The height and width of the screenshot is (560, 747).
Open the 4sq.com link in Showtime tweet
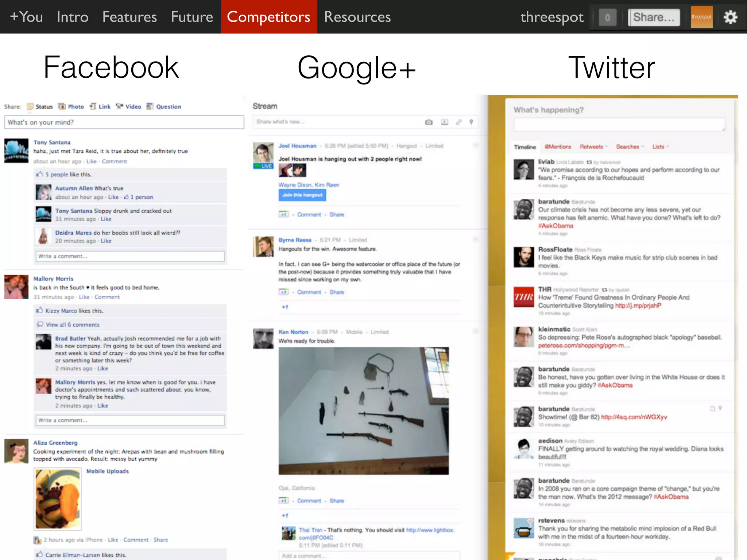coord(634,417)
